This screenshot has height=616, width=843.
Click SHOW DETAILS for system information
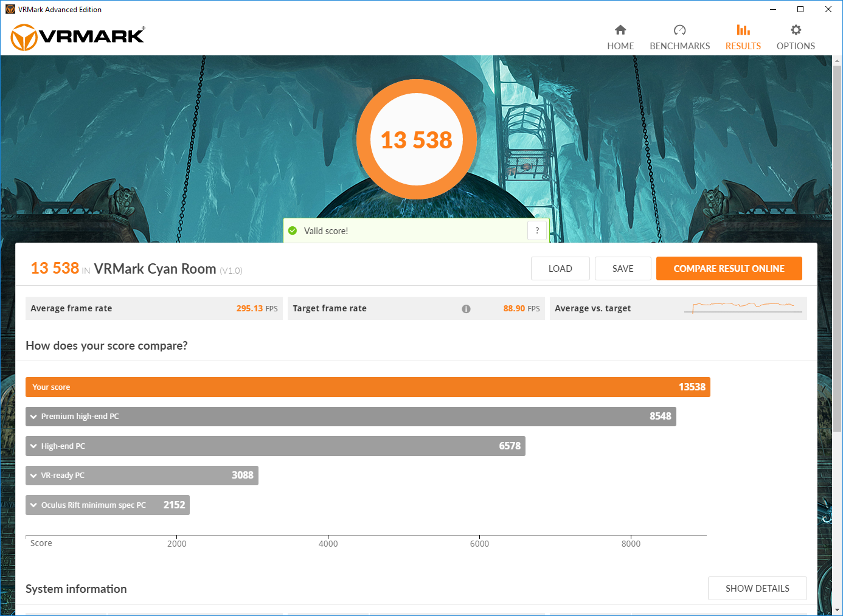click(757, 588)
